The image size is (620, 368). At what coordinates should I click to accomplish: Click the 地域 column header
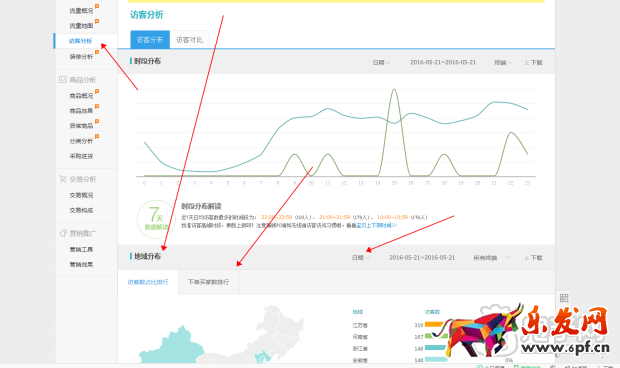pyautogui.click(x=358, y=312)
